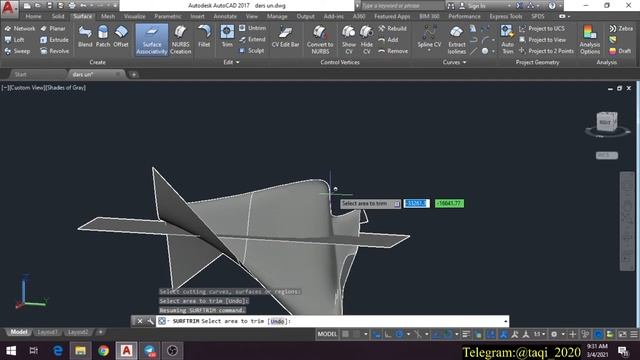The image size is (640, 360).
Task: Activate the Offset surface tool
Action: point(121,36)
